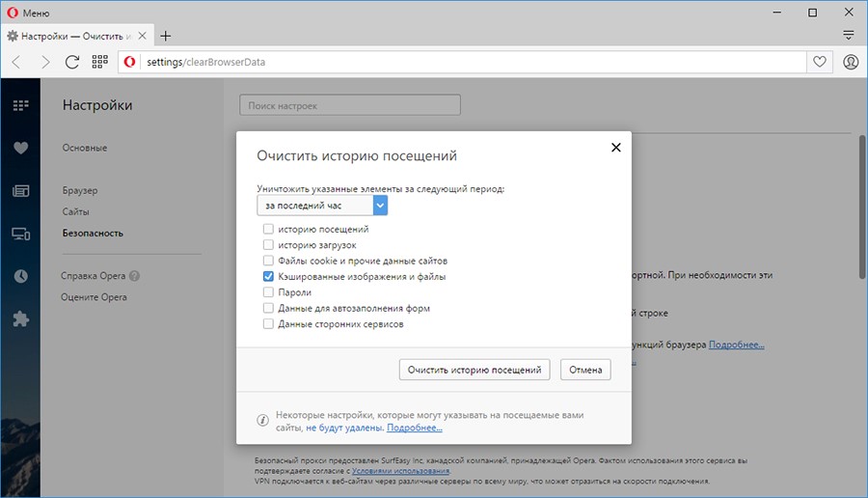Click the Справка Opera question mark icon

[x=134, y=276]
